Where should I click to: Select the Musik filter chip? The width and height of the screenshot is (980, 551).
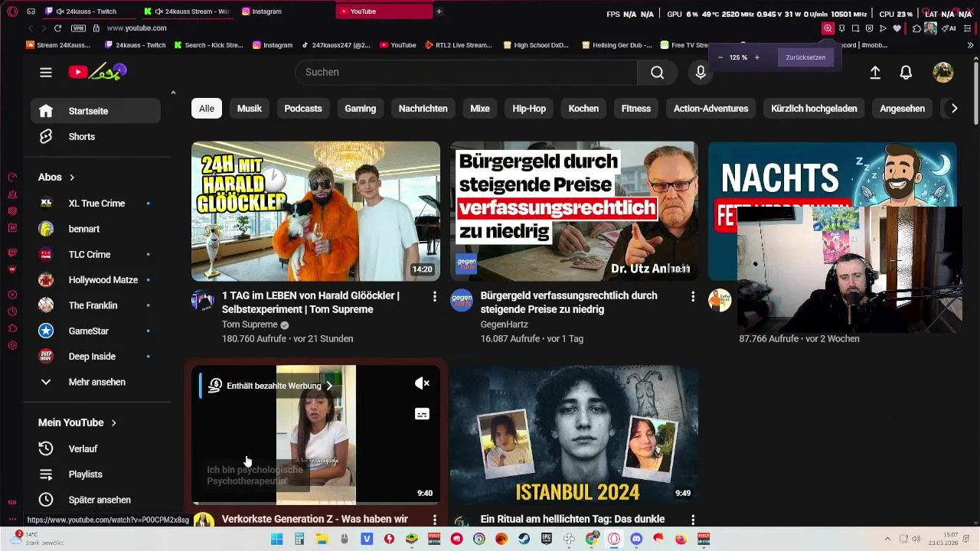click(x=250, y=109)
